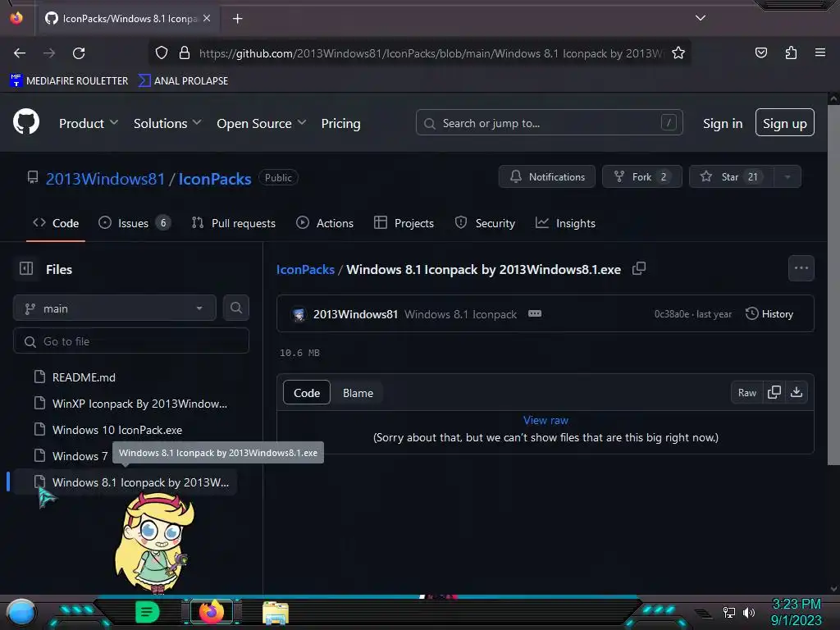Viewport: 840px width, 630px height.
Task: Click the Notifications button
Action: pyautogui.click(x=546, y=176)
